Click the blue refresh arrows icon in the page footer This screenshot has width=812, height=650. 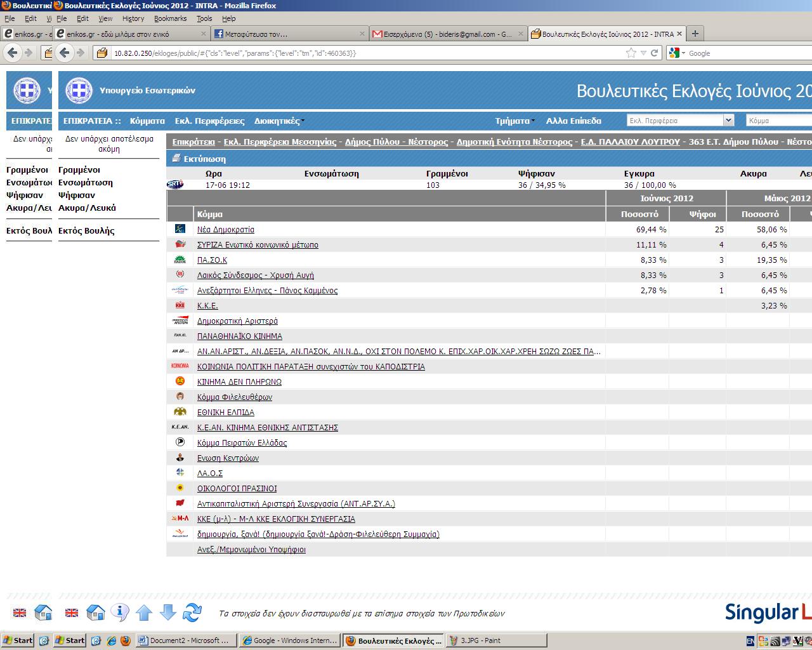coord(192,613)
